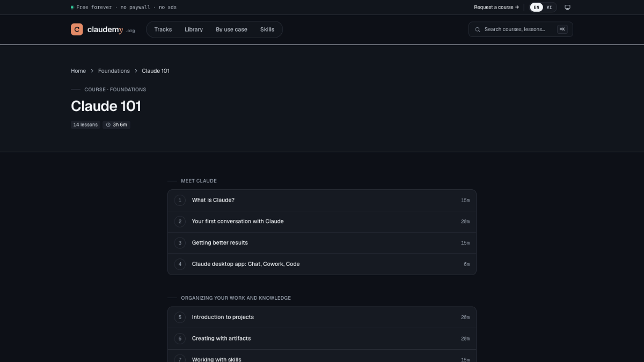Open Claude desktop app: Chat, Cowork, Code
This screenshot has width=644, height=362.
[322, 264]
